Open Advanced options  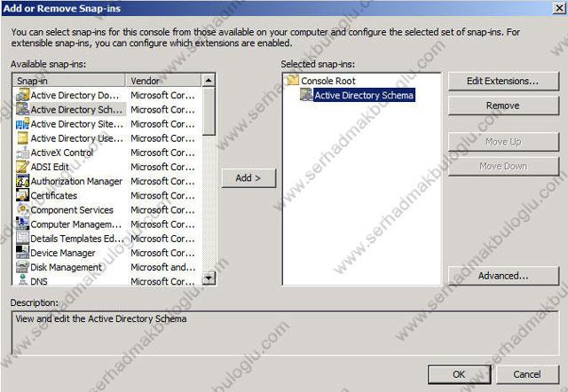click(x=503, y=276)
